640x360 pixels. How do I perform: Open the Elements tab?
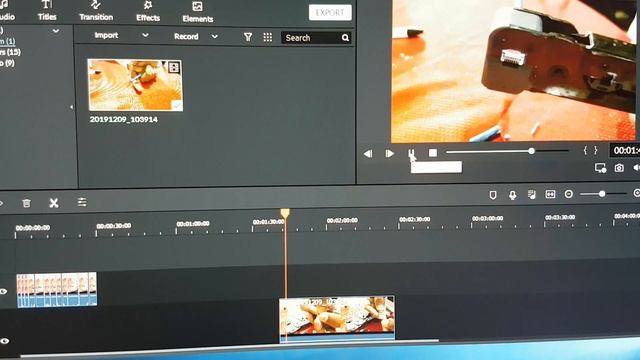[x=198, y=12]
